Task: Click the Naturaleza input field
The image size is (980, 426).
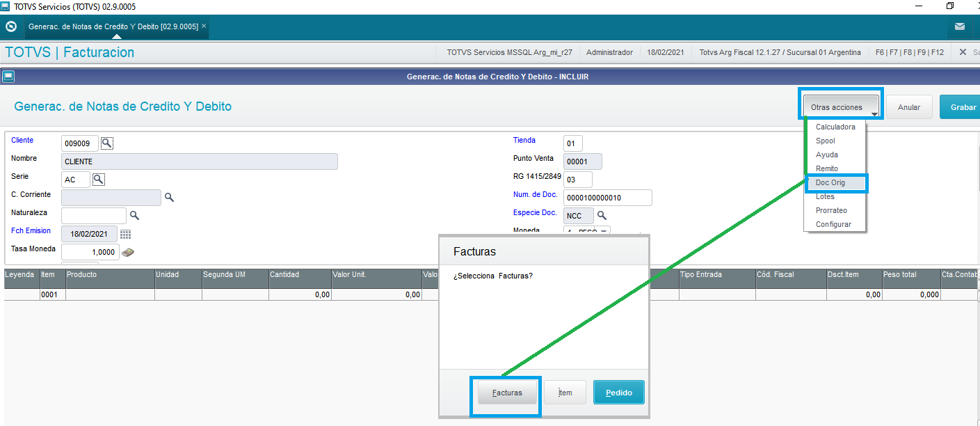Action: pyautogui.click(x=94, y=216)
